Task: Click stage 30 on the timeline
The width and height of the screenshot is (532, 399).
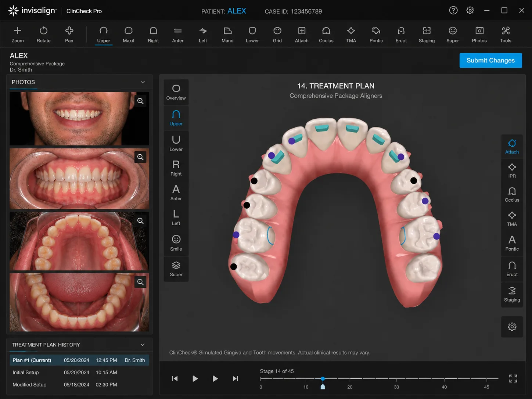Action: point(396,387)
